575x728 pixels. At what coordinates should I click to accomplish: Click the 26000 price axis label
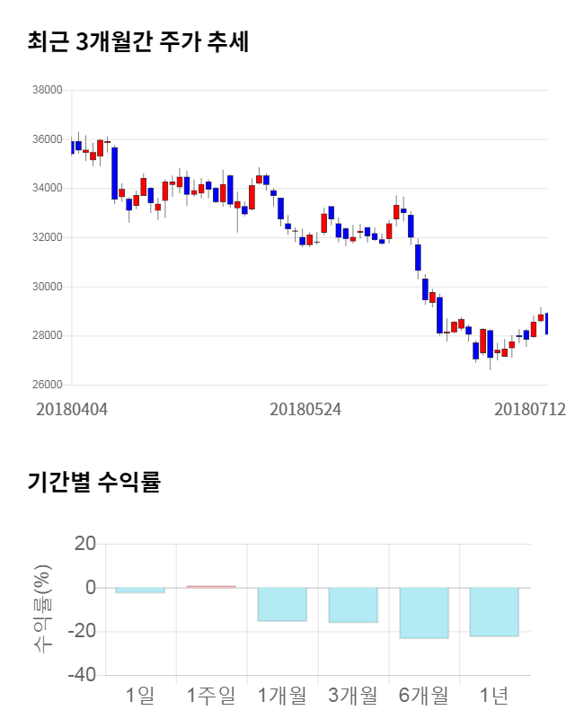tap(47, 385)
